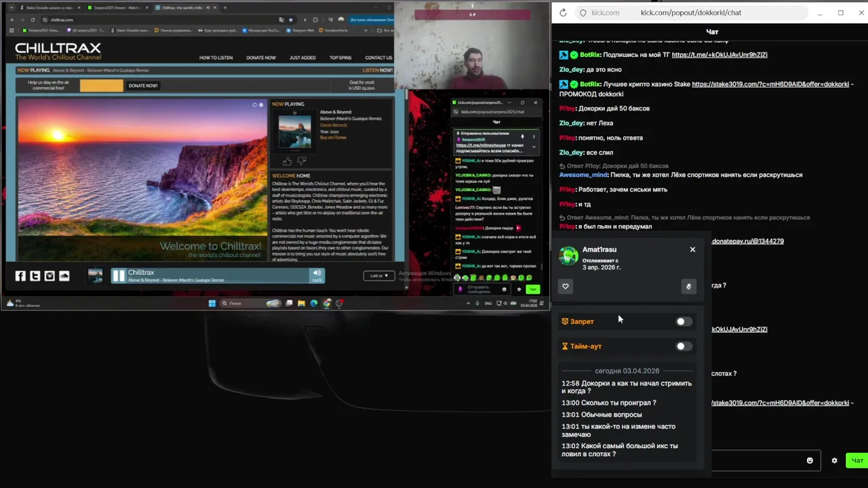The height and width of the screenshot is (488, 868).
Task: Open Chrome from the taskbar
Action: pos(327,303)
